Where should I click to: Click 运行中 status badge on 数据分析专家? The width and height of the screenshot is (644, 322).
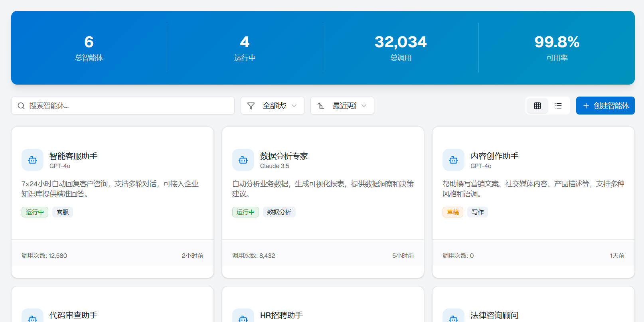click(245, 212)
